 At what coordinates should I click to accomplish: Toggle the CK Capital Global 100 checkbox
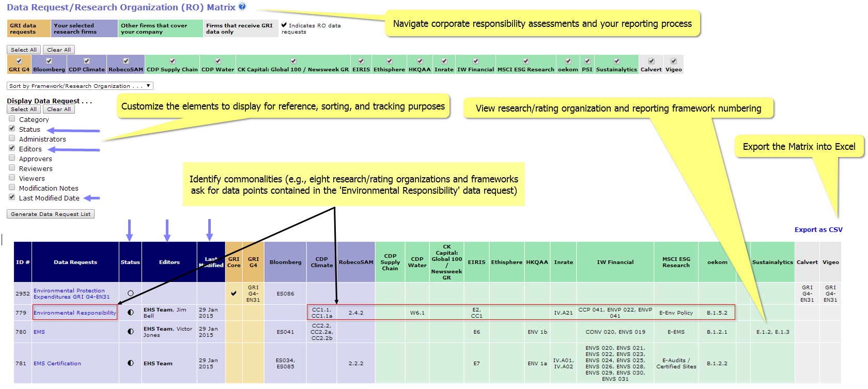293,61
